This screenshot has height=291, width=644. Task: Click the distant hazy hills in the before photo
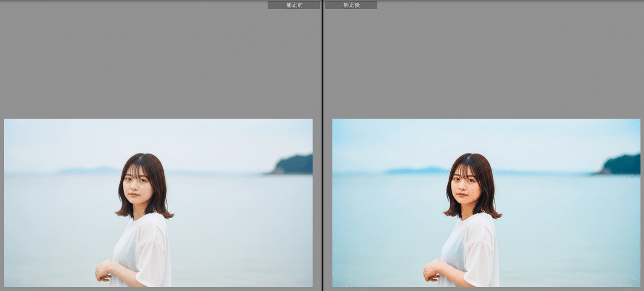89,170
